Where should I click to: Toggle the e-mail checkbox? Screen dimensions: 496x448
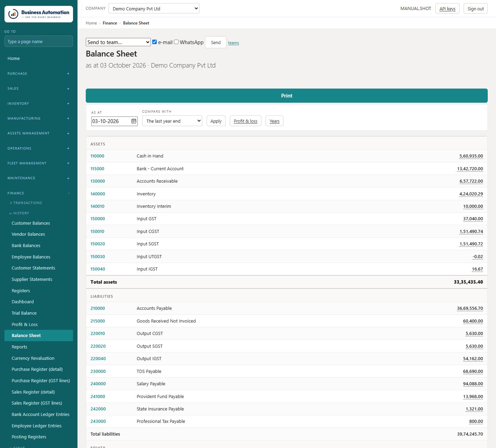click(x=155, y=42)
